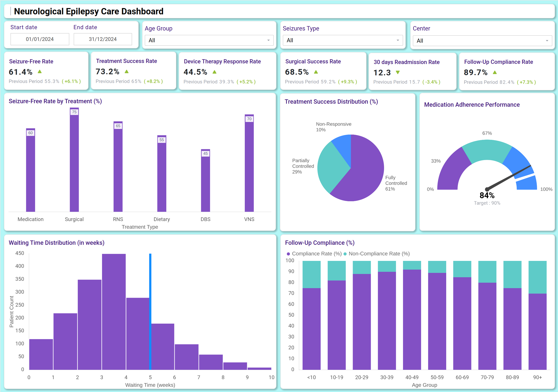558x392 pixels.
Task: Click the gauge needle on adherence chart
Action: [x=509, y=177]
